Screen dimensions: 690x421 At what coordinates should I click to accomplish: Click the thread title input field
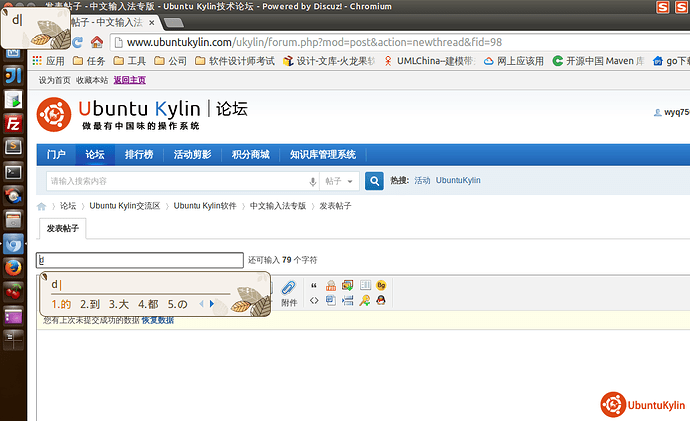tap(140, 260)
